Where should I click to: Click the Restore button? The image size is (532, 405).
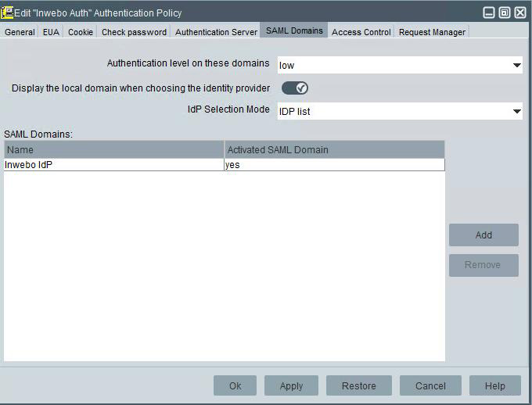pyautogui.click(x=358, y=385)
